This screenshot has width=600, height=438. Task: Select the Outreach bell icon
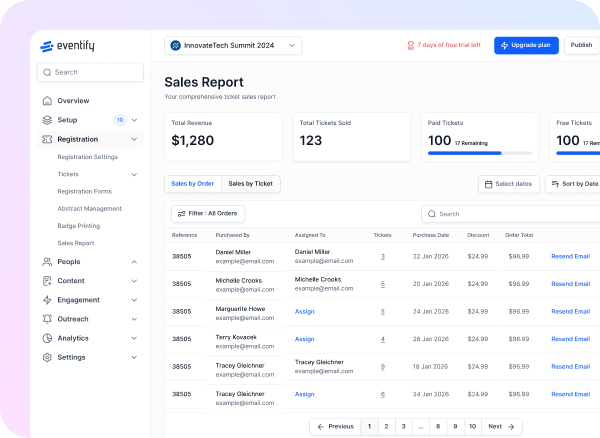[x=47, y=319]
